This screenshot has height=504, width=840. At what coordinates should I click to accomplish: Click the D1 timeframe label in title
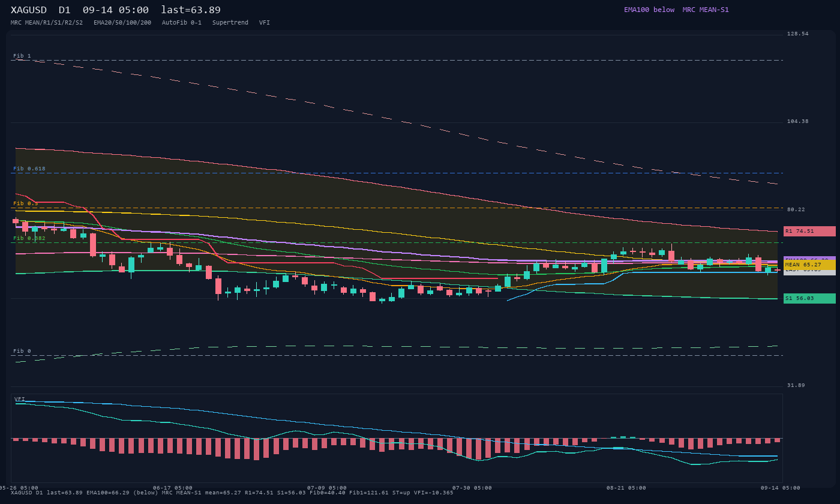(65, 10)
